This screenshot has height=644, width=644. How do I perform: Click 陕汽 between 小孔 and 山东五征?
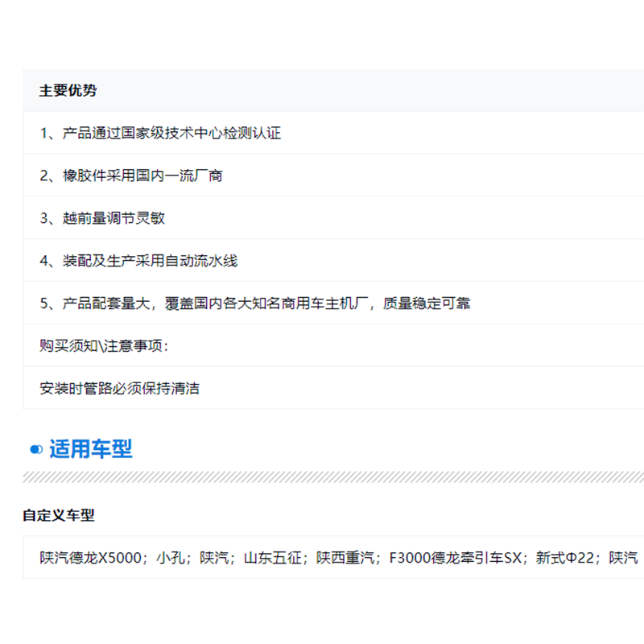pyautogui.click(x=215, y=558)
